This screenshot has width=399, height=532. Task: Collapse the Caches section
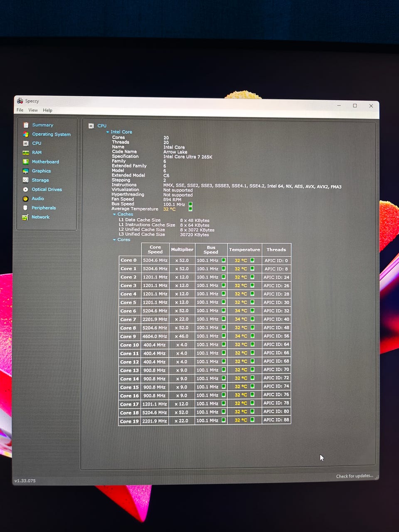click(114, 214)
